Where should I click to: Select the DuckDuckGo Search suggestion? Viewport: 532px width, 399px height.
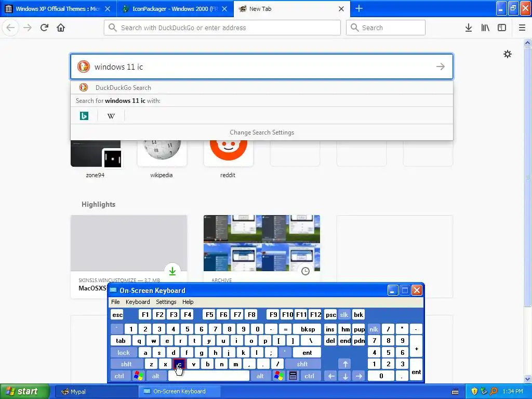coord(262,87)
